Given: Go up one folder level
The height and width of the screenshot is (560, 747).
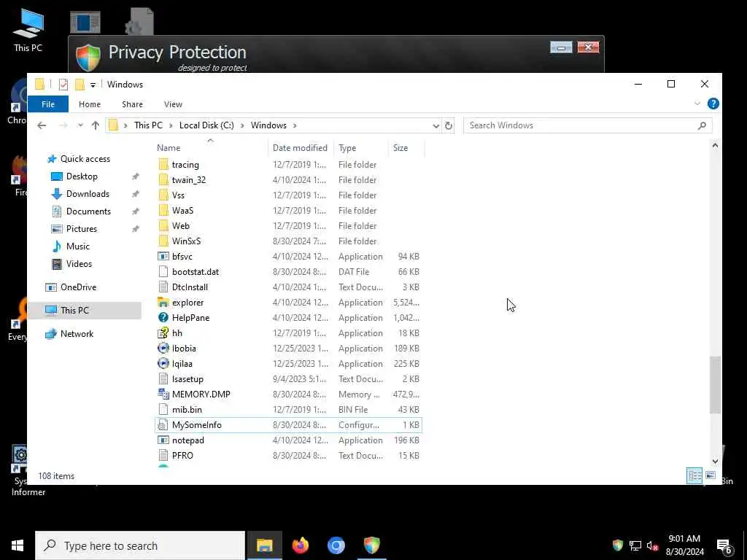Looking at the screenshot, I should pyautogui.click(x=96, y=125).
